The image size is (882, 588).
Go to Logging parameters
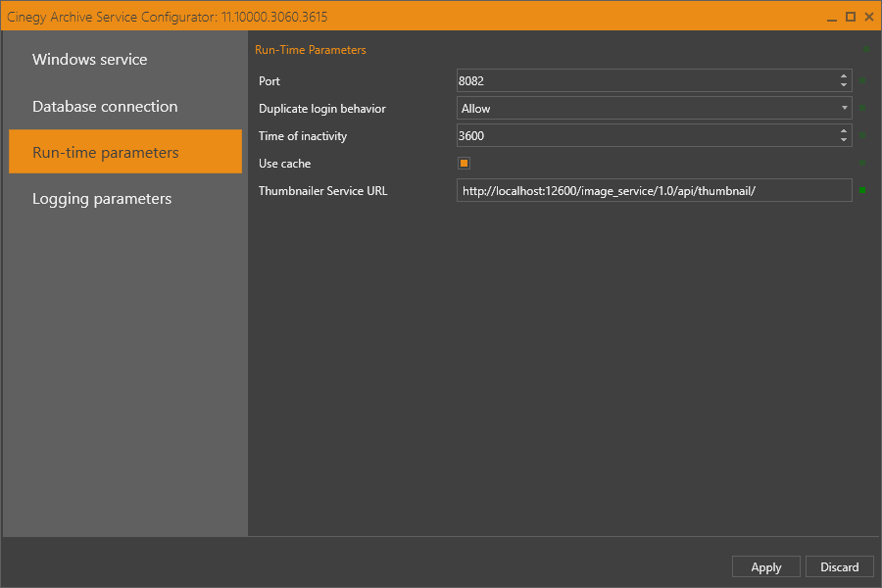125,199
